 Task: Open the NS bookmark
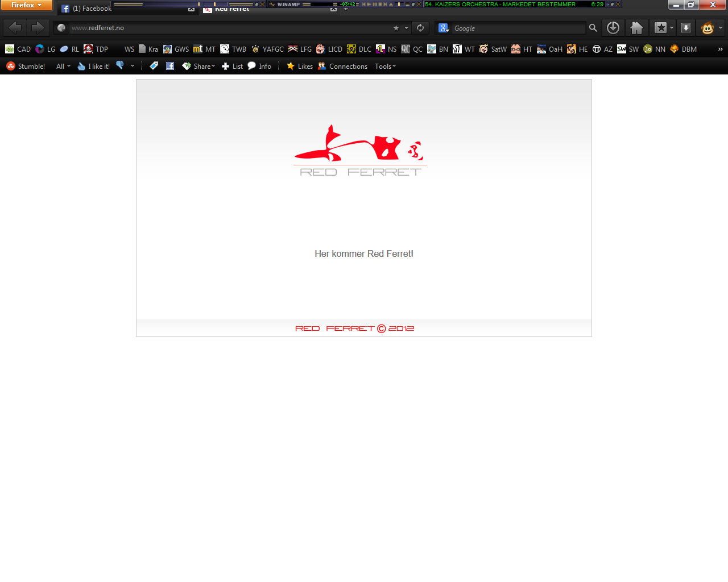(x=386, y=49)
